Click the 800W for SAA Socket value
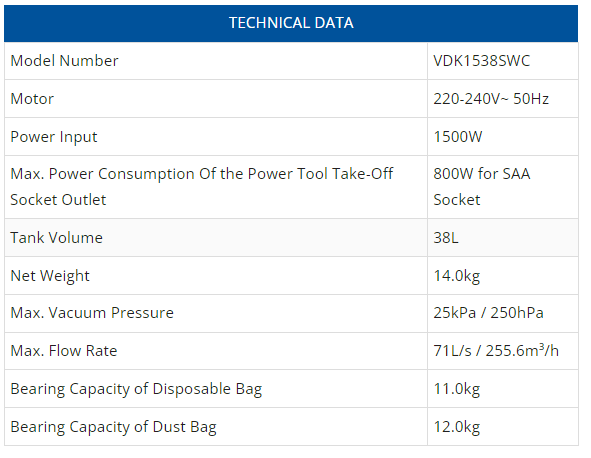The image size is (591, 458). 482,187
